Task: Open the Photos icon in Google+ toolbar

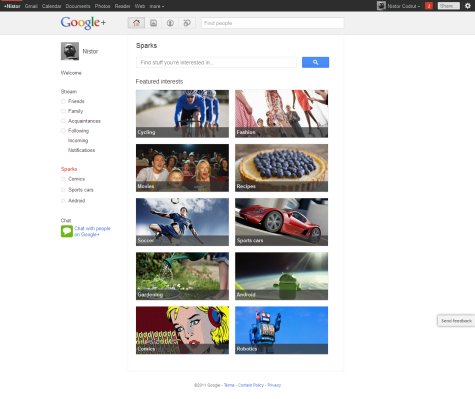Action: 153,23
